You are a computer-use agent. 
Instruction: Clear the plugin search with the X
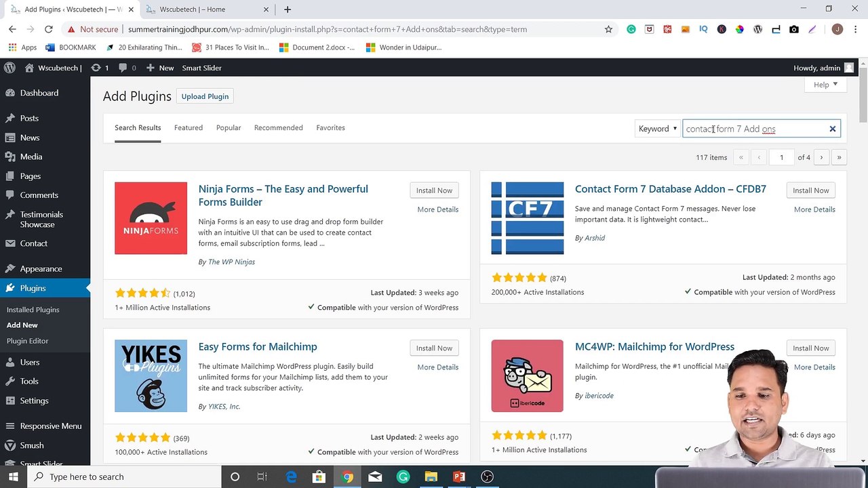(833, 129)
